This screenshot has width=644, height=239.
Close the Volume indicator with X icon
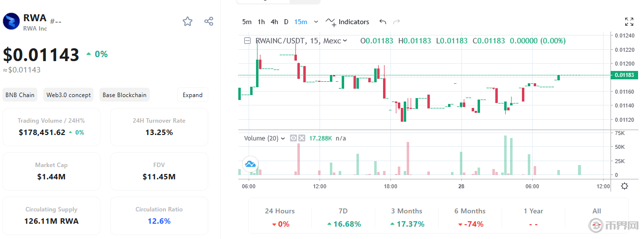pos(302,138)
